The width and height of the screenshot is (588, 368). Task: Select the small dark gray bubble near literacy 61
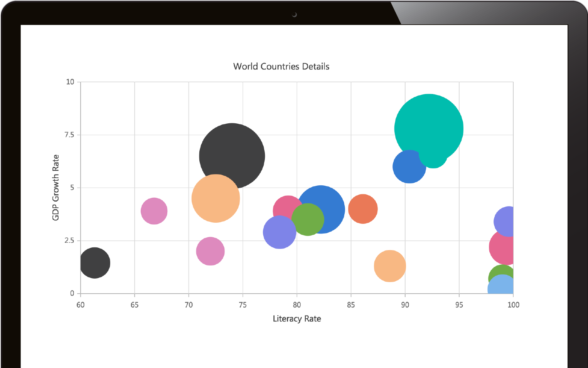[x=94, y=263]
